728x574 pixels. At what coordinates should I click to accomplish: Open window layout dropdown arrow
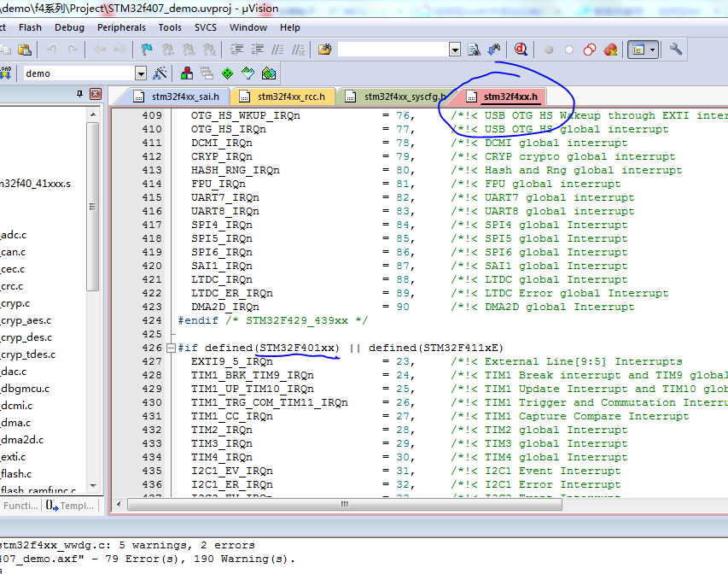click(x=653, y=50)
